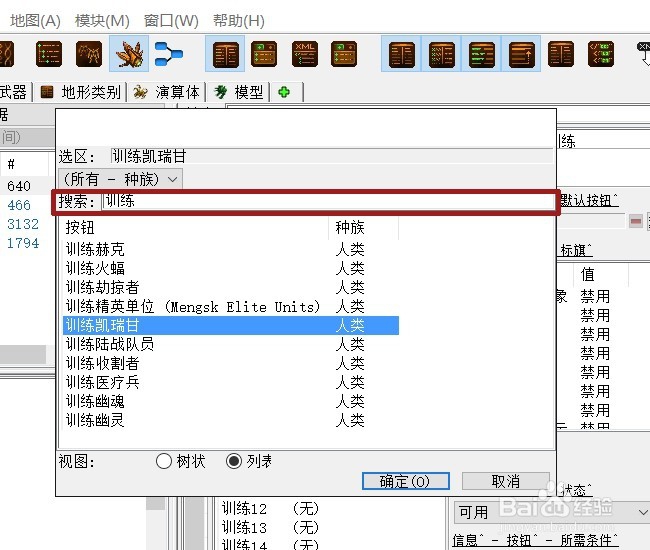Switch to the 演算体 tab
This screenshot has height=550, width=650.
[x=167, y=92]
